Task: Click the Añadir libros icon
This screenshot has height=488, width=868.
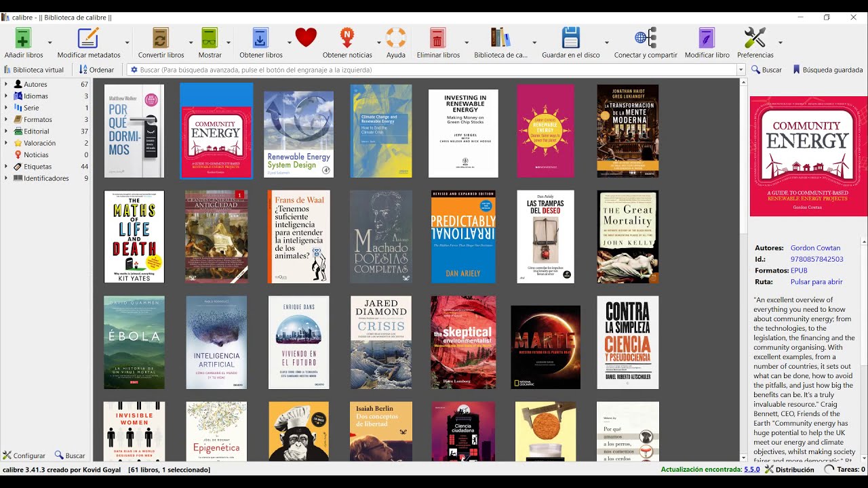Action: coord(24,37)
